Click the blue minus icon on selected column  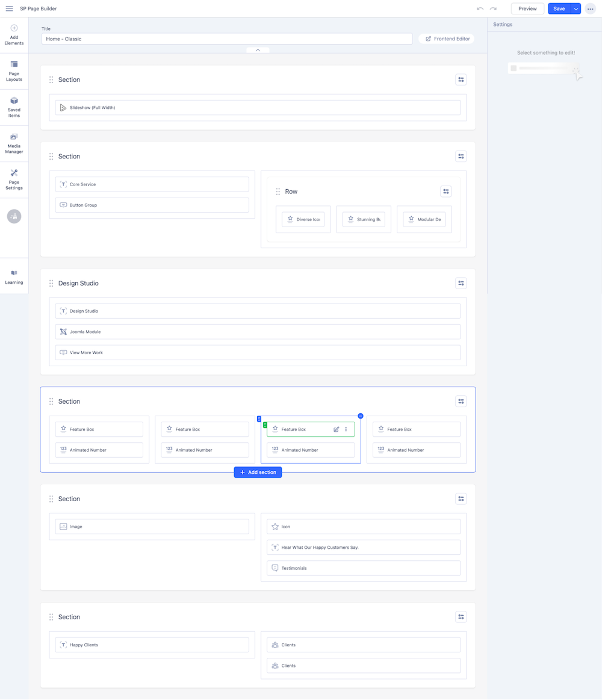[x=361, y=416]
